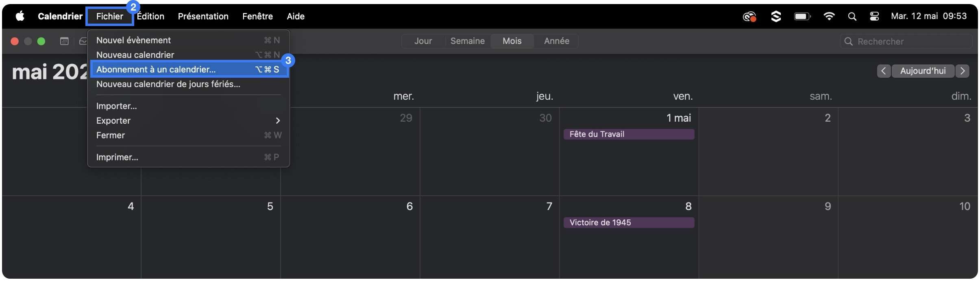Select the day cell numbered 2
The height and width of the screenshot is (284, 980).
point(768,152)
